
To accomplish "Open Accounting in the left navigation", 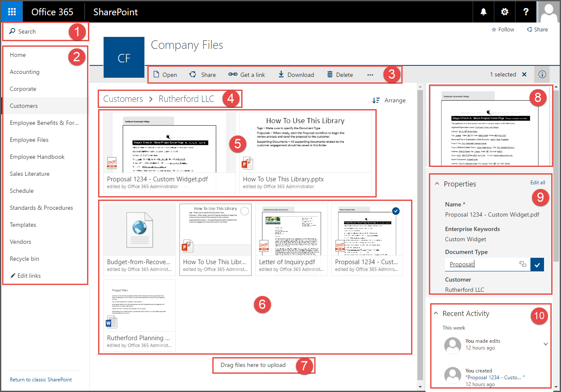I will 25,72.
